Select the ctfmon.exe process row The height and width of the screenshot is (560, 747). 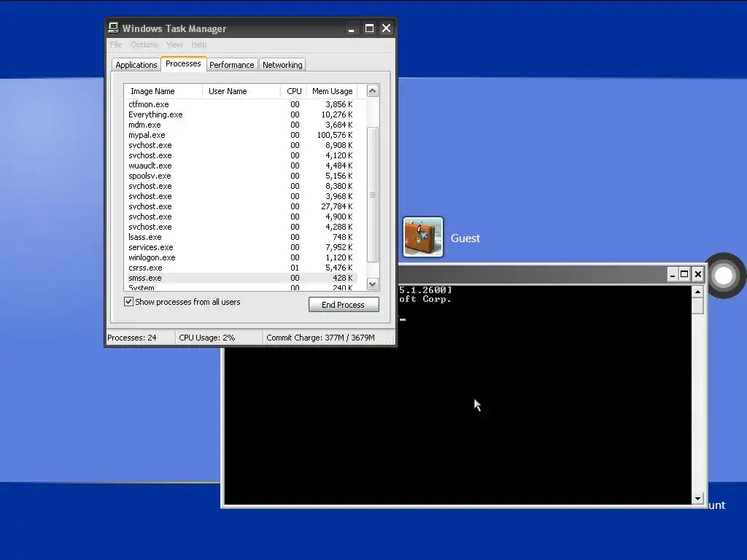coord(241,104)
